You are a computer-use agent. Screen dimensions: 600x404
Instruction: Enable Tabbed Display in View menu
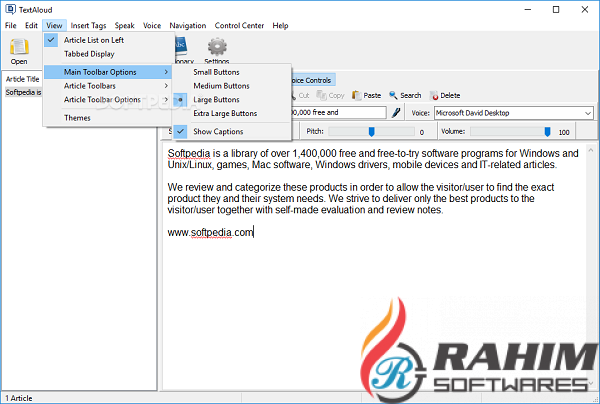pyautogui.click(x=108, y=54)
